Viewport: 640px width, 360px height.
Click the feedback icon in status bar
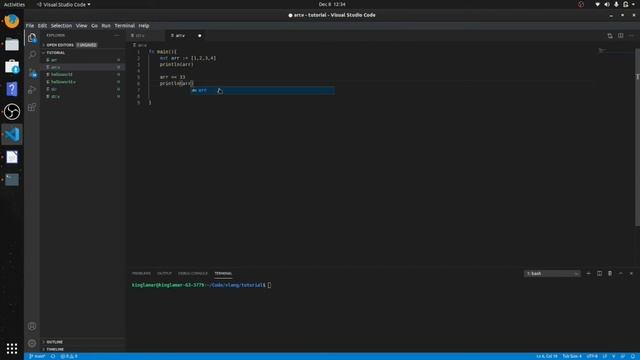tap(623, 356)
